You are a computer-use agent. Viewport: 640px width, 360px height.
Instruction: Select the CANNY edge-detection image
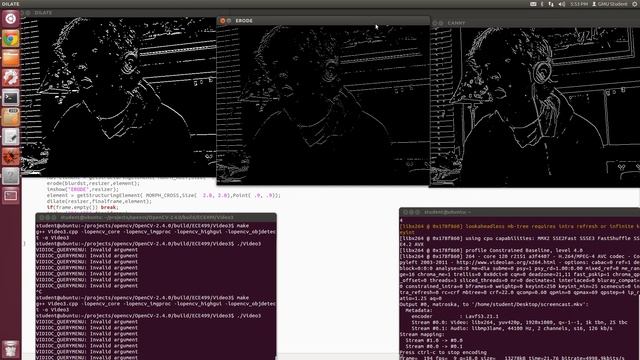coord(535,107)
